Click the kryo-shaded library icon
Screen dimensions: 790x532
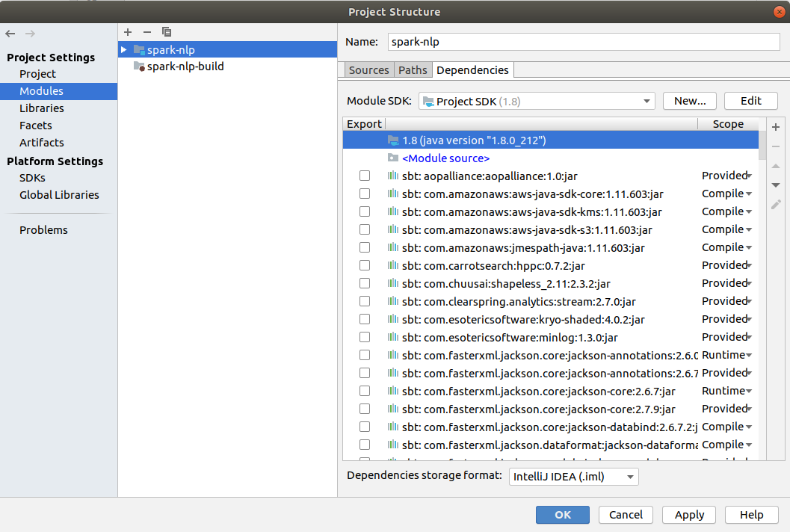pos(393,319)
